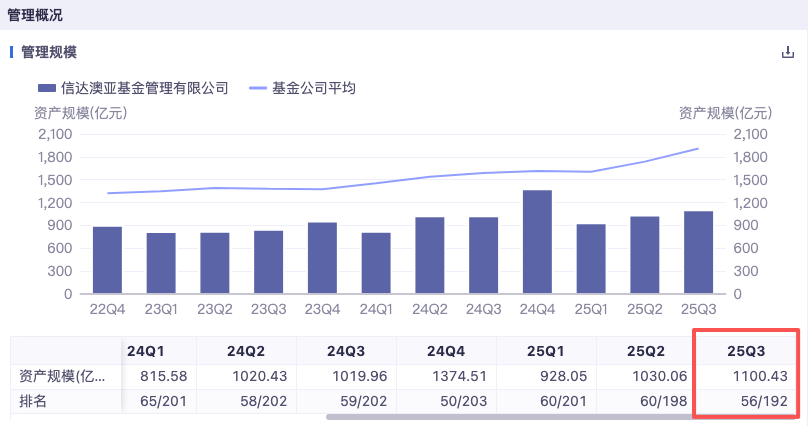Image resolution: width=808 pixels, height=426 pixels.
Task: Click the 24Q4 column header
Action: pos(447,351)
